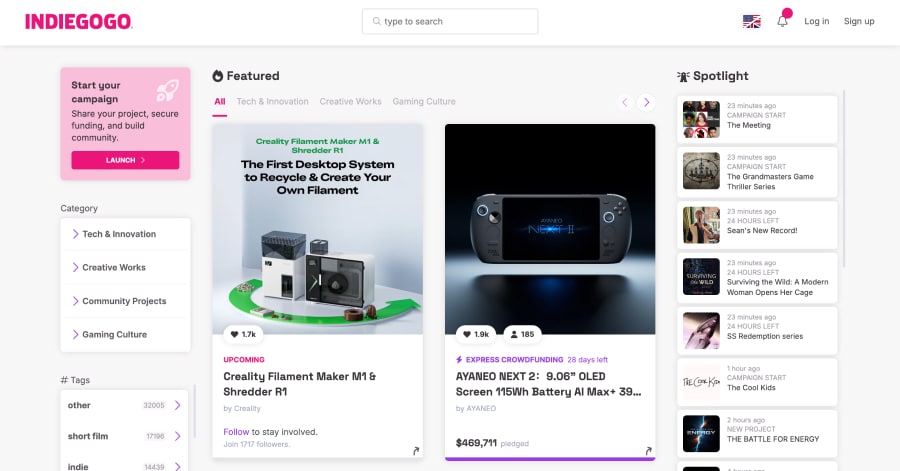Open Creality card via share arrow icon

416,451
